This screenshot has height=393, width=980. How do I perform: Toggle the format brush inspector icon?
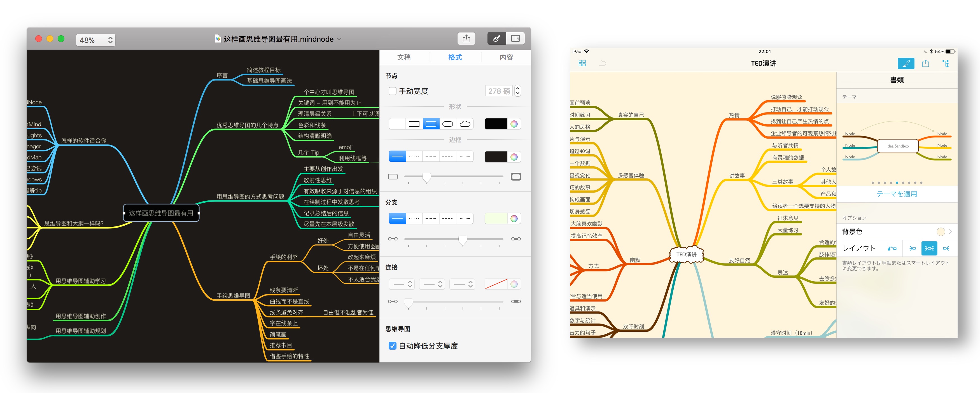[496, 38]
